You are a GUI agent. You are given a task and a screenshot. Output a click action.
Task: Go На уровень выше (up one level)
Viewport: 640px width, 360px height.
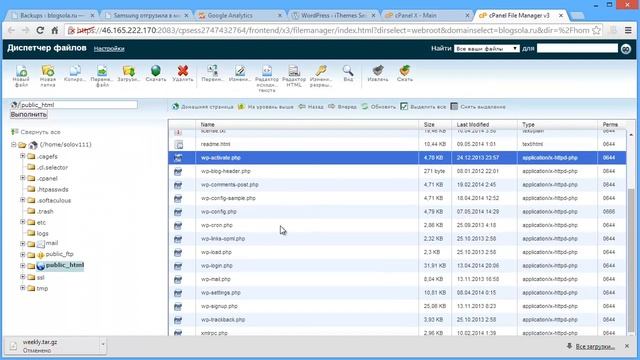[266, 107]
